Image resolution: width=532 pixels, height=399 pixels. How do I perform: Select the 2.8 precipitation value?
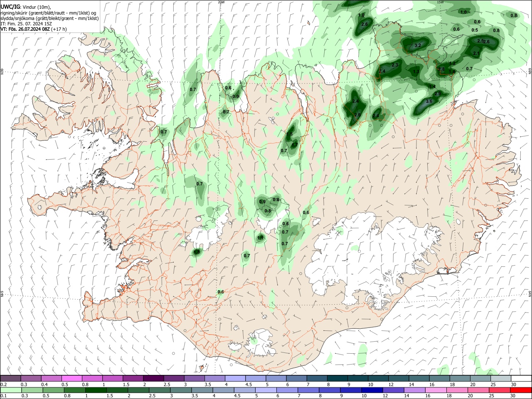441,69
